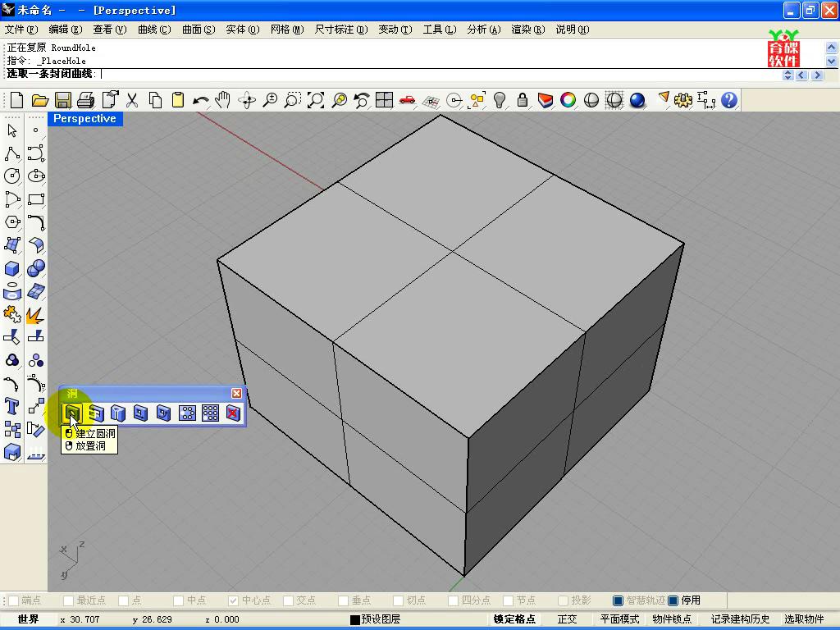The image size is (840, 630).
Task: Click the Paste clipboard icon
Action: point(178,100)
